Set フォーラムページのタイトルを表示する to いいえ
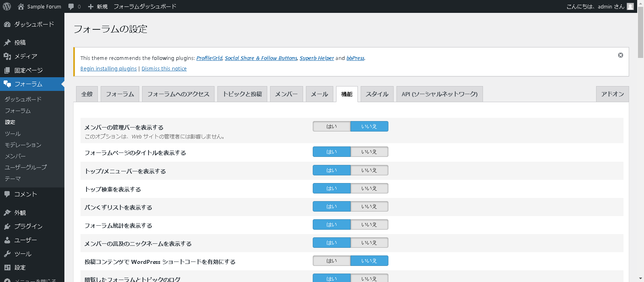Viewport: 644px width, 282px height. (369, 152)
